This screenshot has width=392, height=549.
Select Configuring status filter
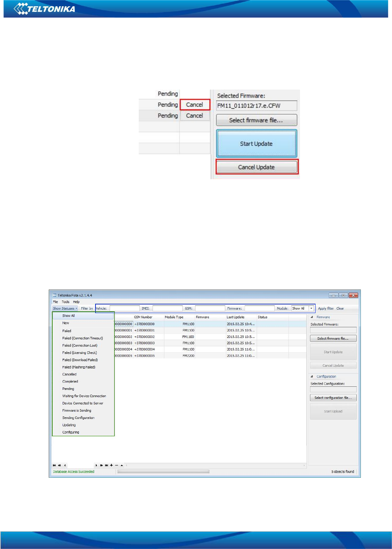[x=83, y=432]
